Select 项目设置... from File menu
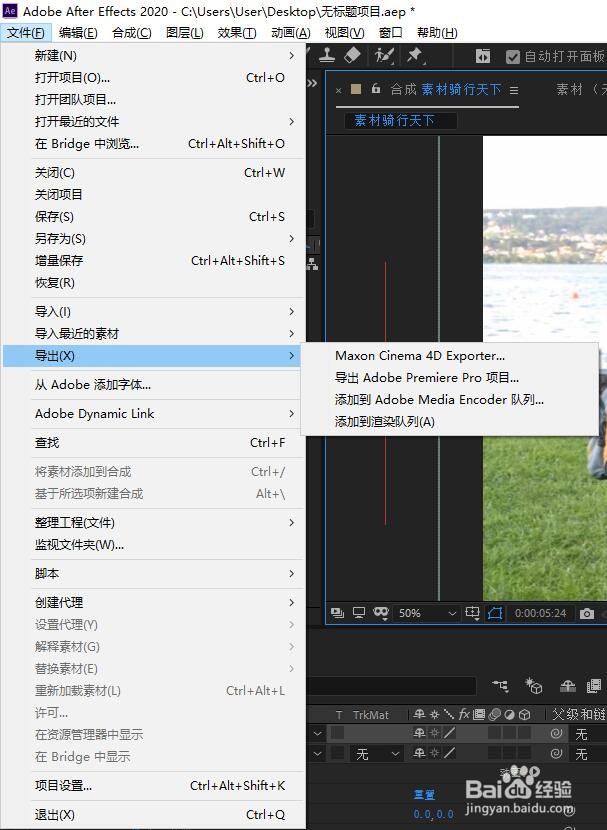The height and width of the screenshot is (830, 607). click(x=153, y=786)
